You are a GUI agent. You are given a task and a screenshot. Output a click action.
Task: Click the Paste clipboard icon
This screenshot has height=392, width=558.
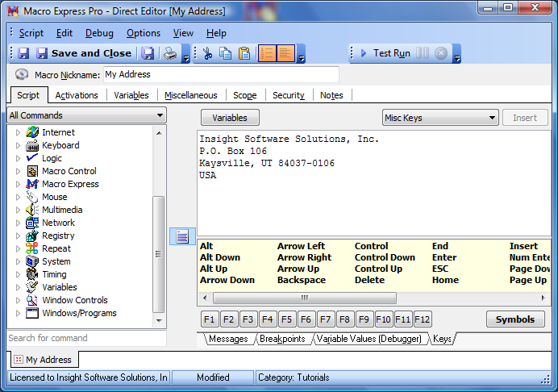tap(244, 54)
